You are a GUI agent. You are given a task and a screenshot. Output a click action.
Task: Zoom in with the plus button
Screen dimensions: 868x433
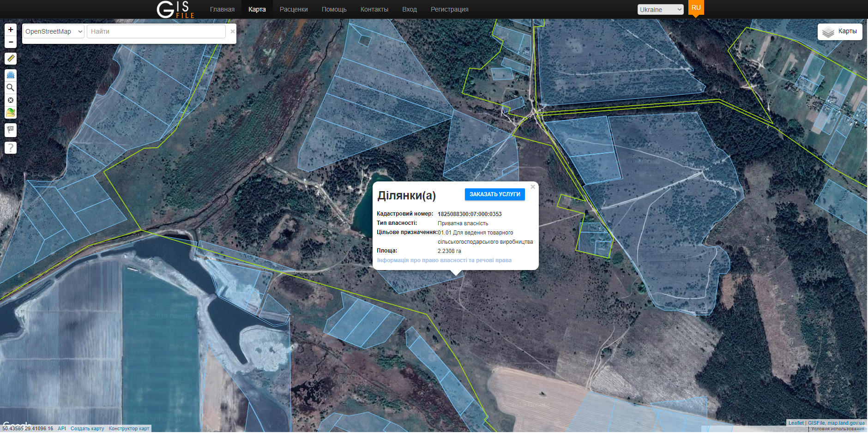click(x=11, y=30)
